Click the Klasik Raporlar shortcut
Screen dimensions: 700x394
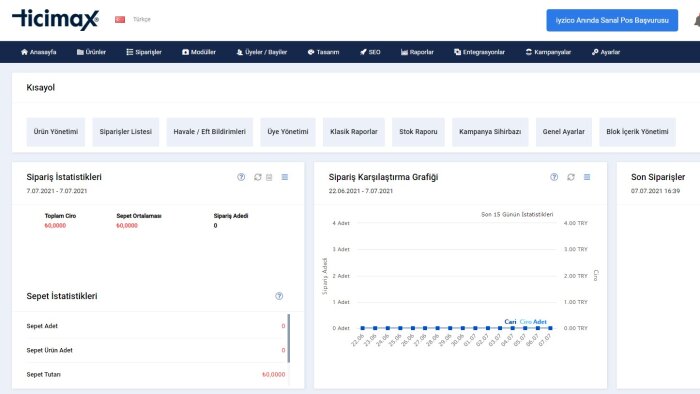(354, 132)
